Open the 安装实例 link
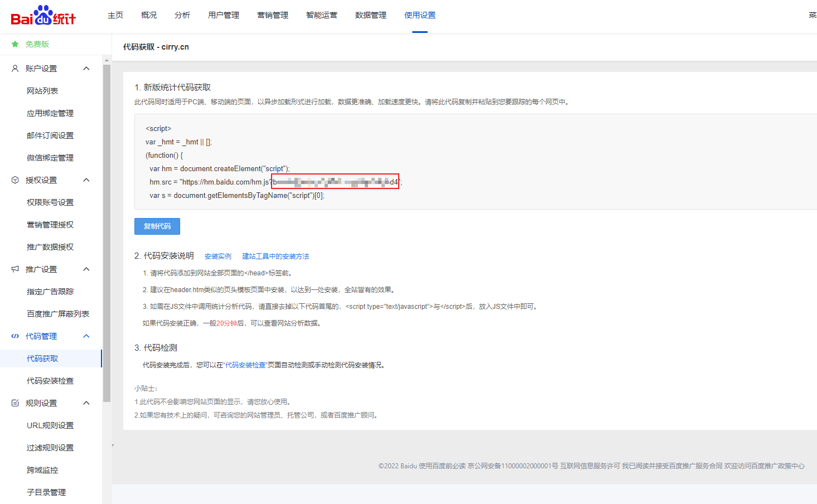Image resolution: width=817 pixels, height=504 pixels. (217, 256)
